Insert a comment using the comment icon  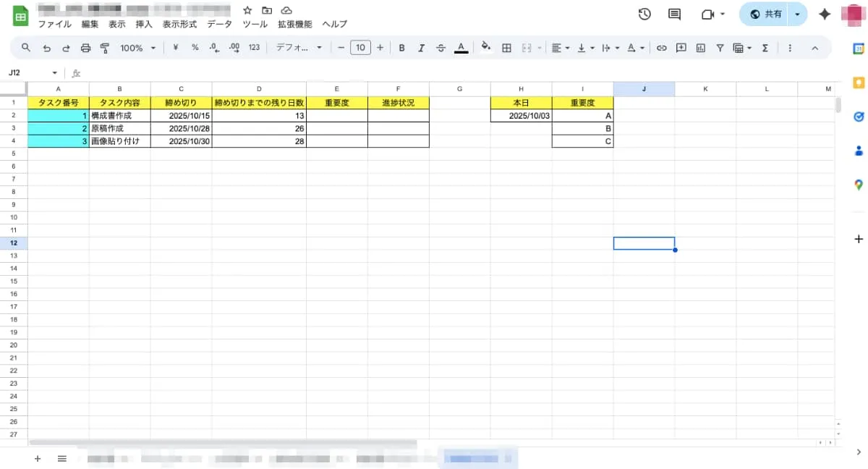680,47
